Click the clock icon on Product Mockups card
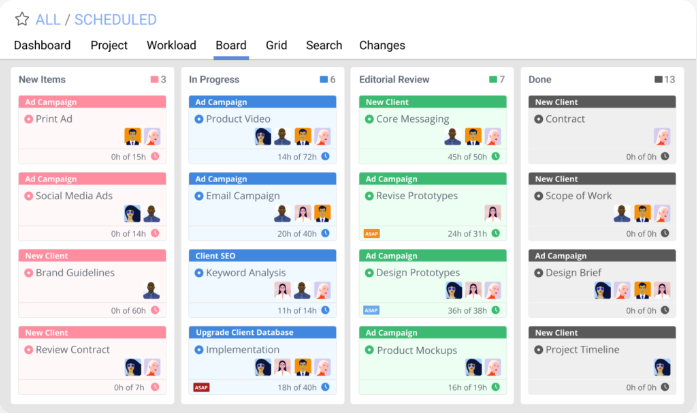 pos(496,387)
